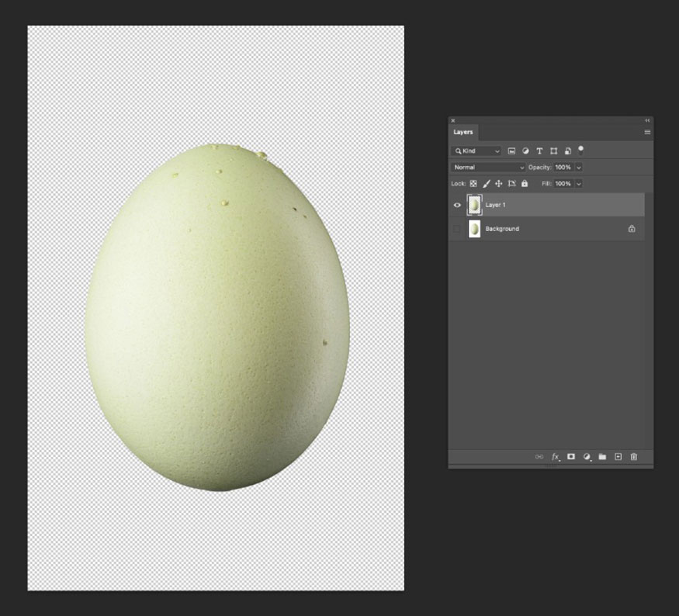The height and width of the screenshot is (616, 679).
Task: Filter layers by adjustment layers icon
Action: [x=525, y=151]
